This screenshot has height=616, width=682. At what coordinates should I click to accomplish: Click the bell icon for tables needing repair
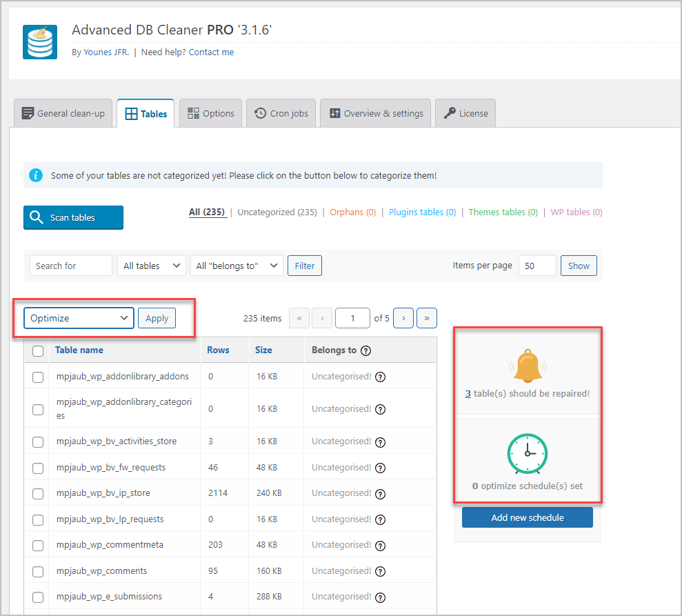pos(527,366)
